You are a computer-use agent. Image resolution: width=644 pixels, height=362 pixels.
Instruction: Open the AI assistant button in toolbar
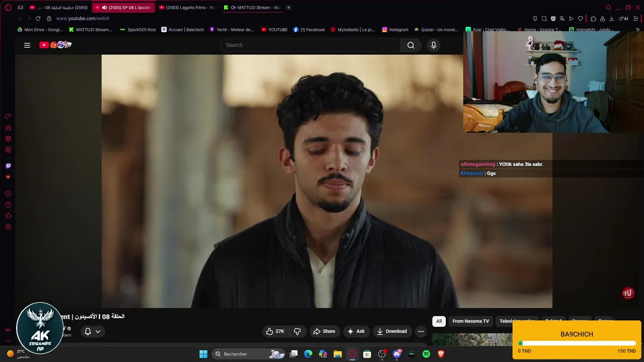coord(624,19)
